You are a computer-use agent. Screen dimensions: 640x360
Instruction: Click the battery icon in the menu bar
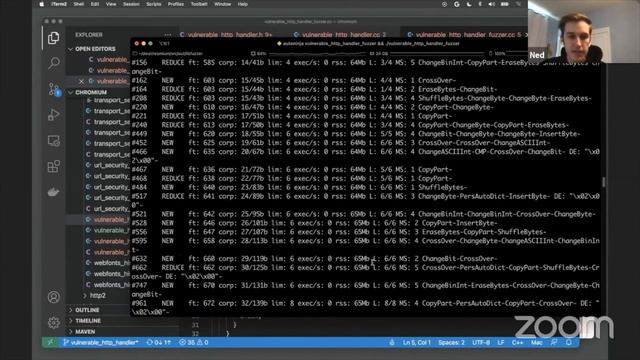click(x=505, y=4)
